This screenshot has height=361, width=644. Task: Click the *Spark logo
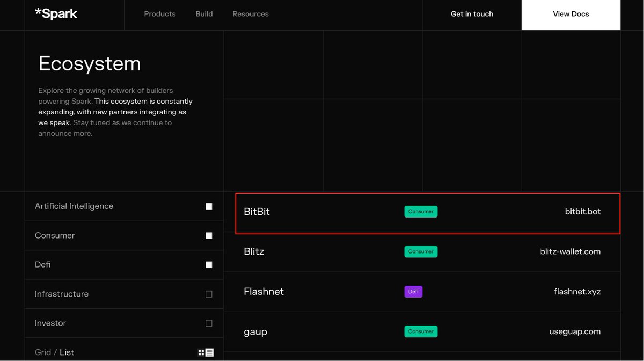coord(56,14)
